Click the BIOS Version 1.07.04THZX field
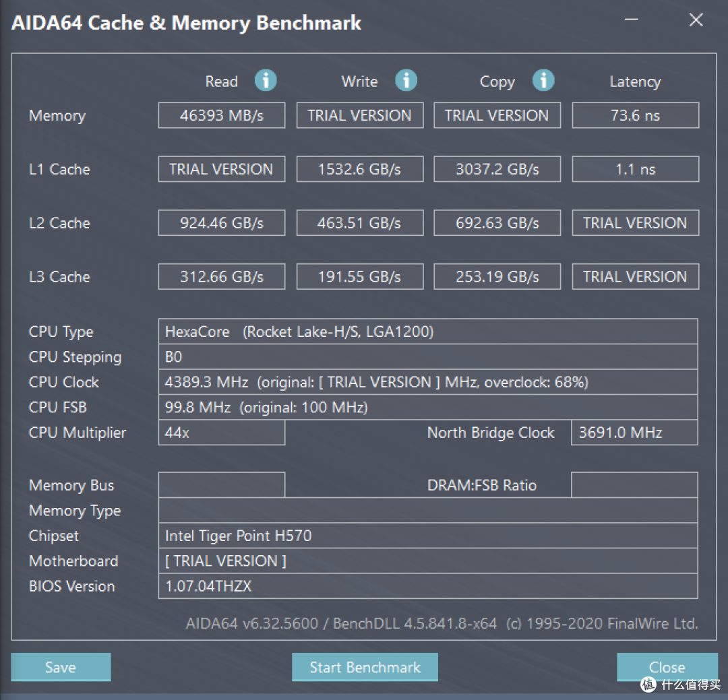The image size is (728, 700). pyautogui.click(x=427, y=586)
